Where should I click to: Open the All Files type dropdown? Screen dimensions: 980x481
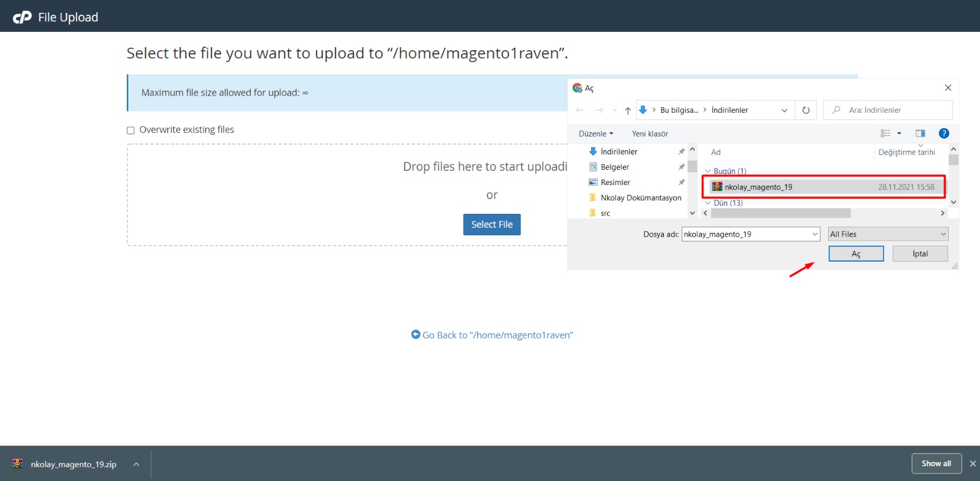(x=888, y=234)
